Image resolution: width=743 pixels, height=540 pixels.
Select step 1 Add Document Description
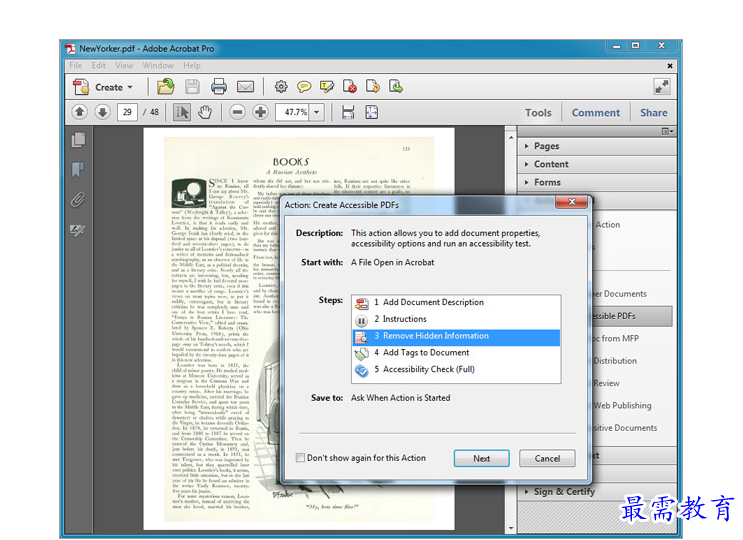click(456, 302)
